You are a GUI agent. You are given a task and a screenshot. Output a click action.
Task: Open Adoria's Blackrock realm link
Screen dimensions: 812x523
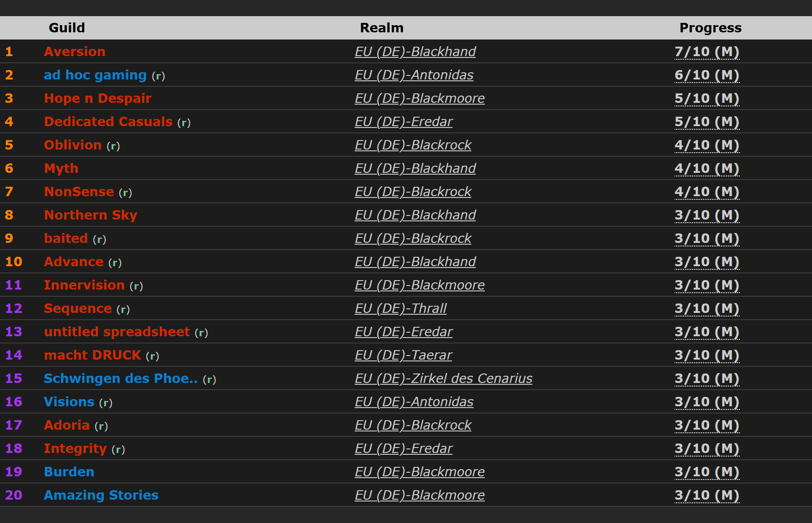point(413,425)
